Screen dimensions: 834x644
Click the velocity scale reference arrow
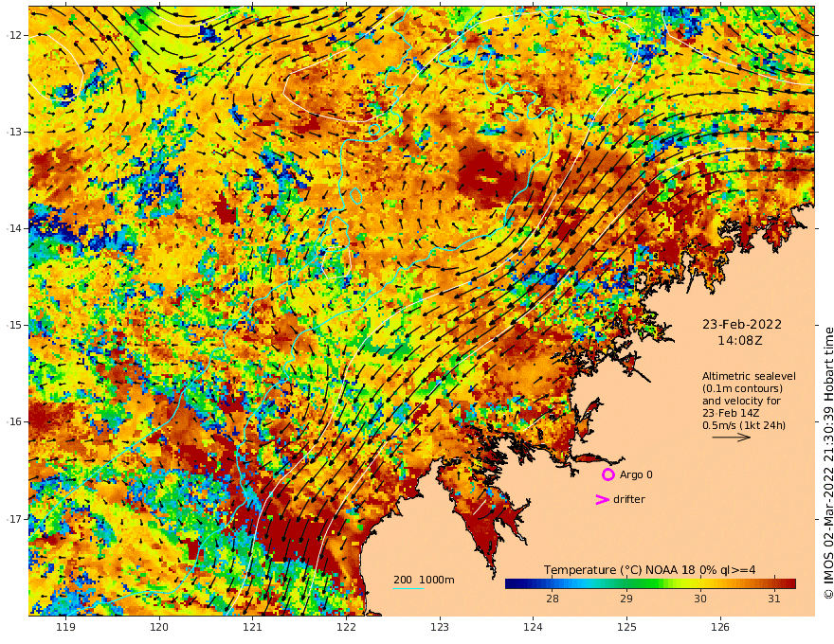pos(732,438)
